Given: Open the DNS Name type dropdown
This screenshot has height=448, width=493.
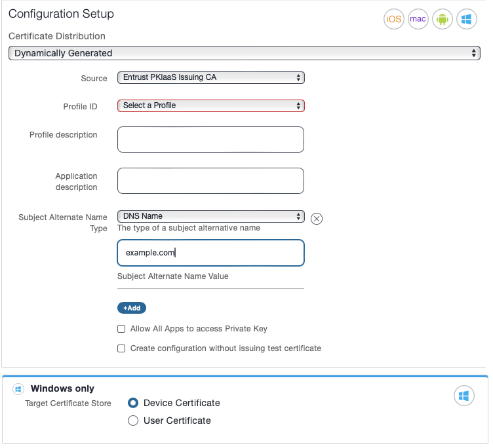Looking at the screenshot, I should coord(210,216).
